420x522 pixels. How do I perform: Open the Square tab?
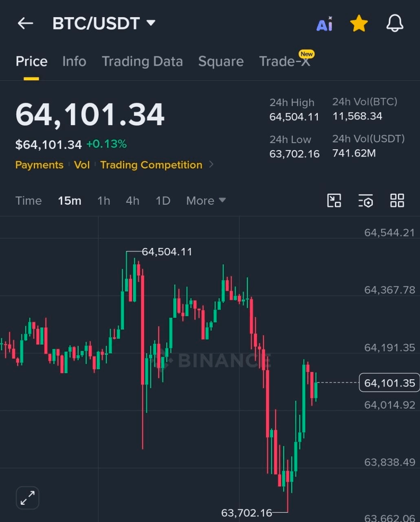click(x=221, y=62)
